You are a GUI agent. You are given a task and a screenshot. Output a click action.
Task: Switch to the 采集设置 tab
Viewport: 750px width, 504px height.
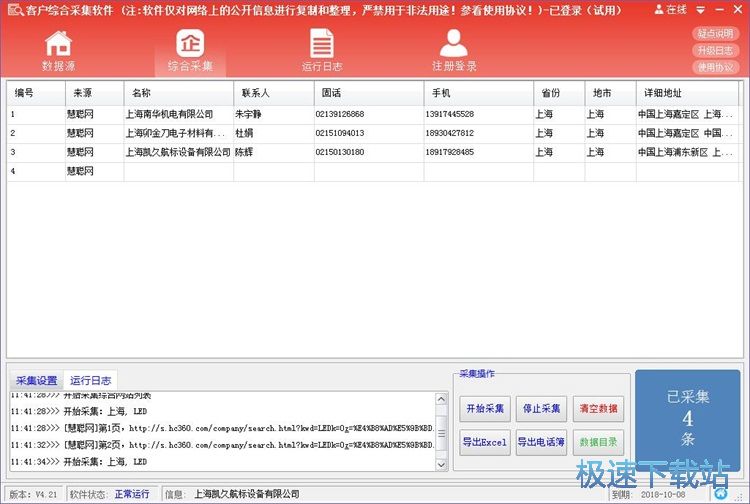point(36,381)
